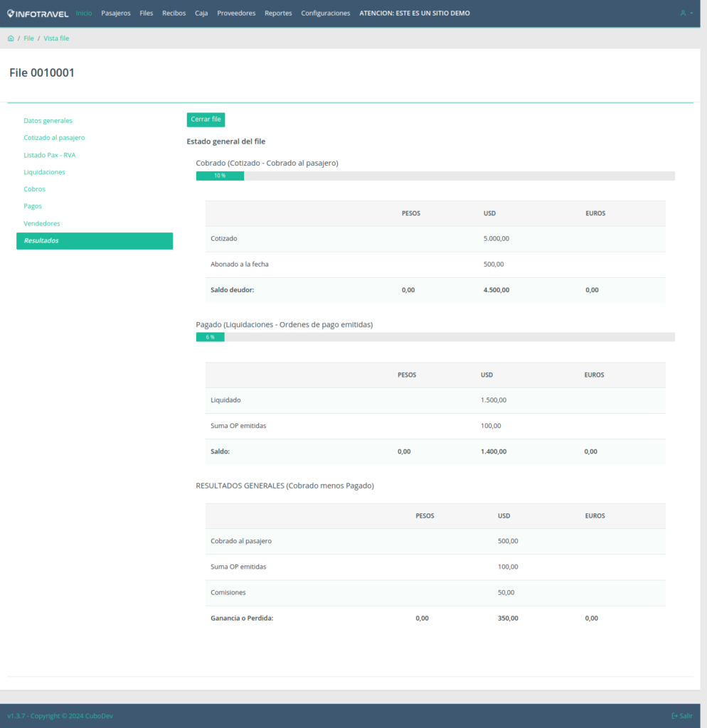Click the Salir logout link

tap(682, 716)
